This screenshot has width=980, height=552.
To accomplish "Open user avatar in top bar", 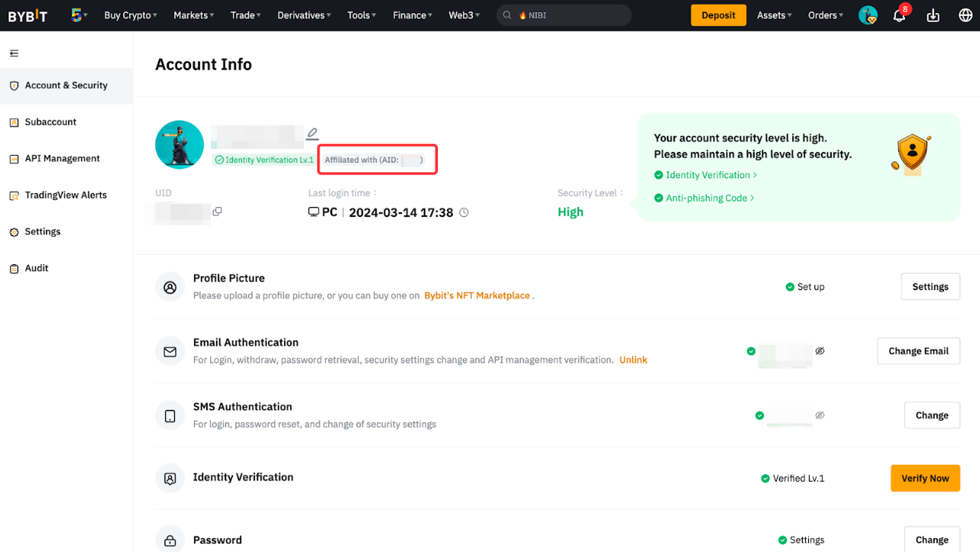I will tap(868, 15).
